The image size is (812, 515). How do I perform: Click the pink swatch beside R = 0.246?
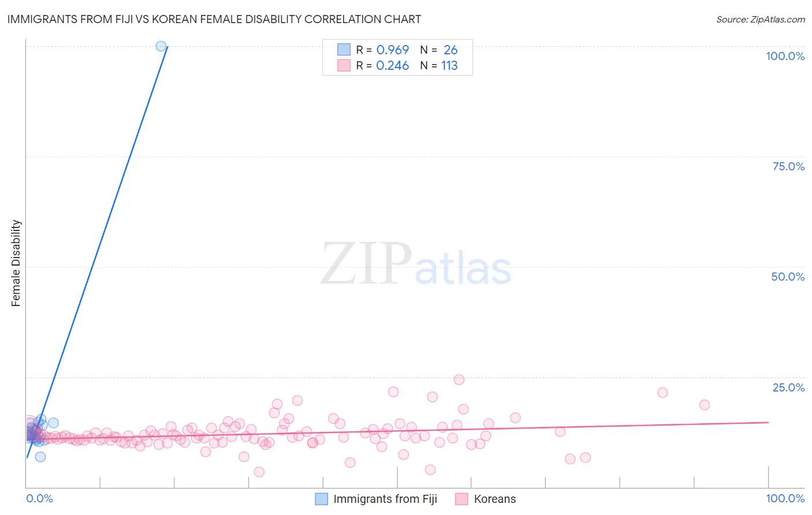pyautogui.click(x=344, y=65)
